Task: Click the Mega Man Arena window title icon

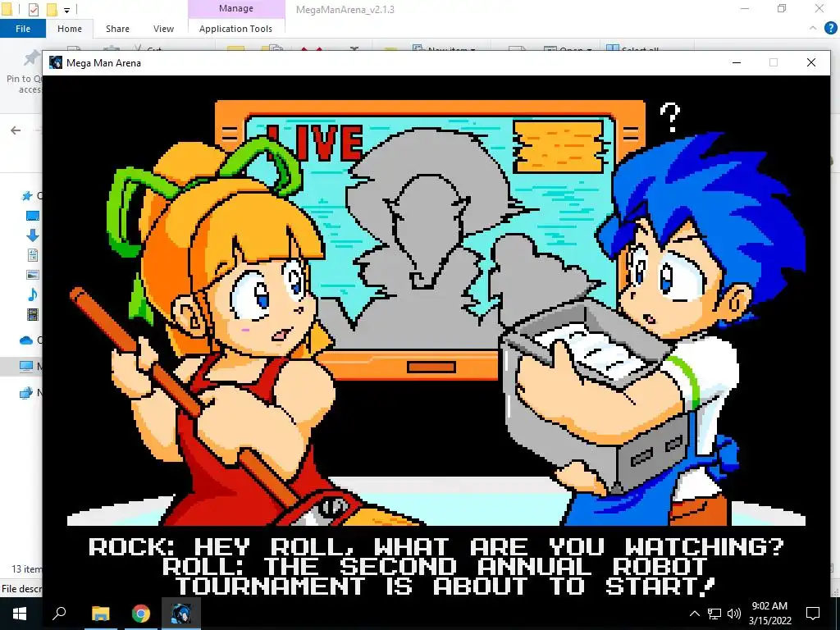Action: point(56,62)
